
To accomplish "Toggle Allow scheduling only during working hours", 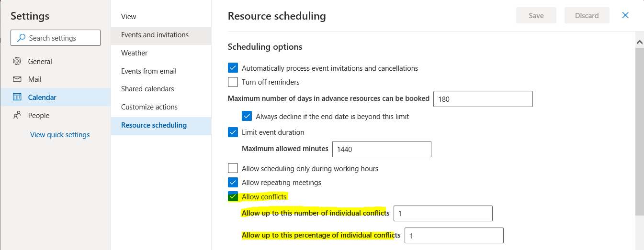I will pyautogui.click(x=233, y=168).
